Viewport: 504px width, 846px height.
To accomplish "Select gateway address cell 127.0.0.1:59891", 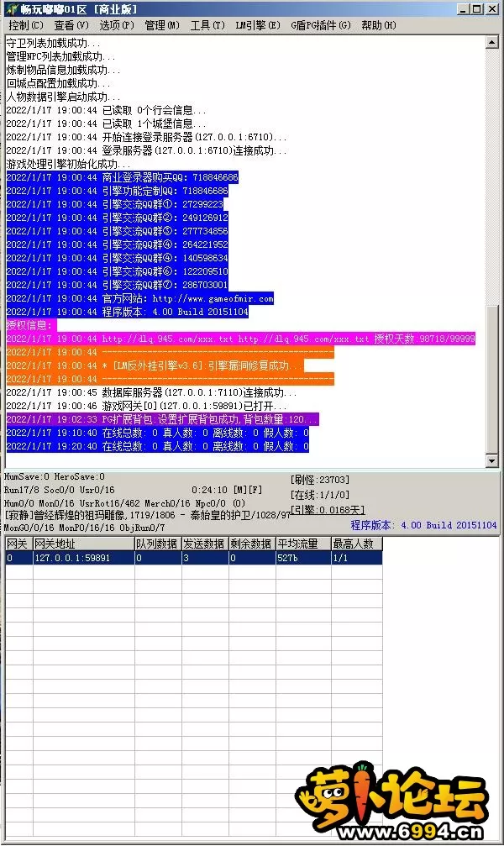I will pyautogui.click(x=84, y=557).
